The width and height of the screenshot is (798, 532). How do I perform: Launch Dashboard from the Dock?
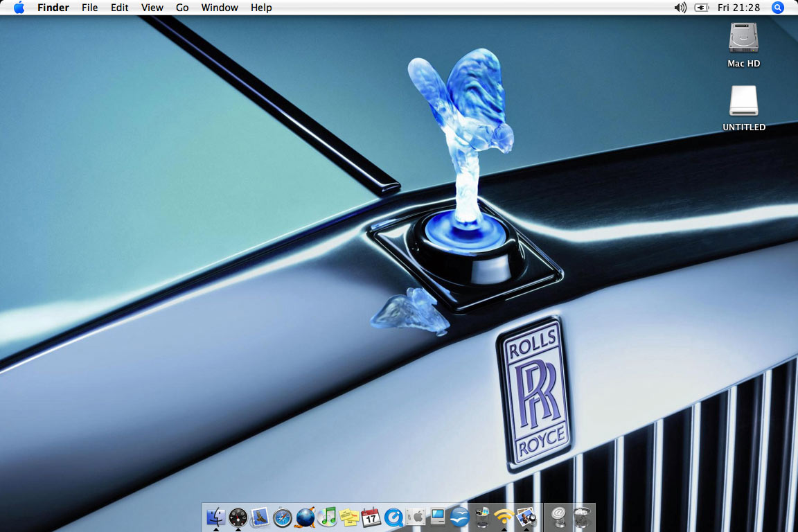point(238,517)
